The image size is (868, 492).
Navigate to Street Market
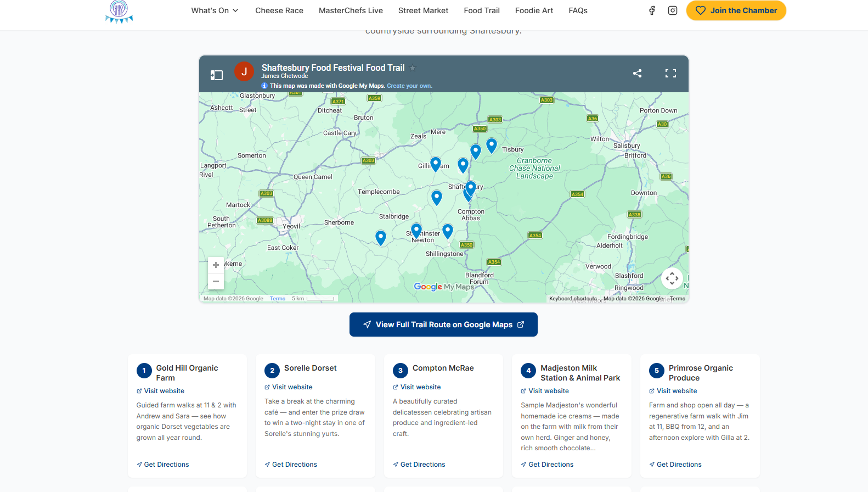(423, 10)
